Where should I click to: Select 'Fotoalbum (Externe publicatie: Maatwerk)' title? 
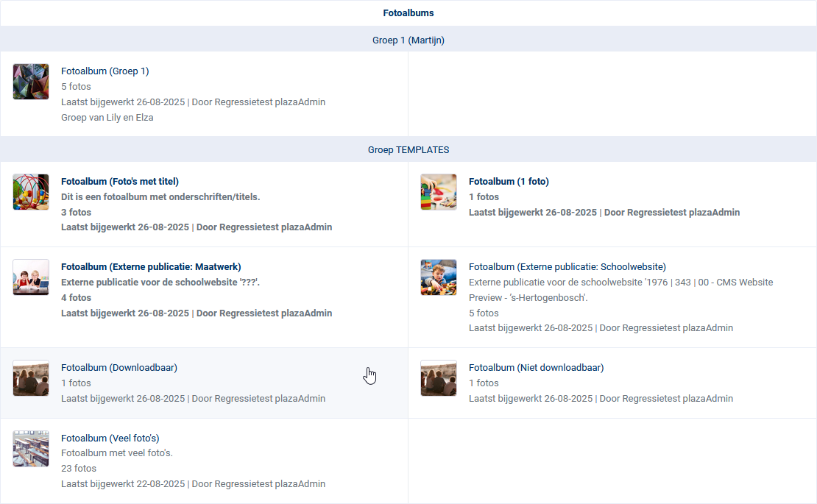[x=151, y=267]
